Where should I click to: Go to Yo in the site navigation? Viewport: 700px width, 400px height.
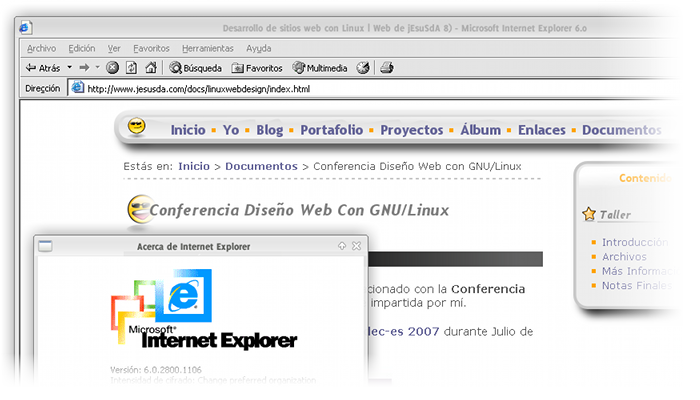pyautogui.click(x=231, y=130)
